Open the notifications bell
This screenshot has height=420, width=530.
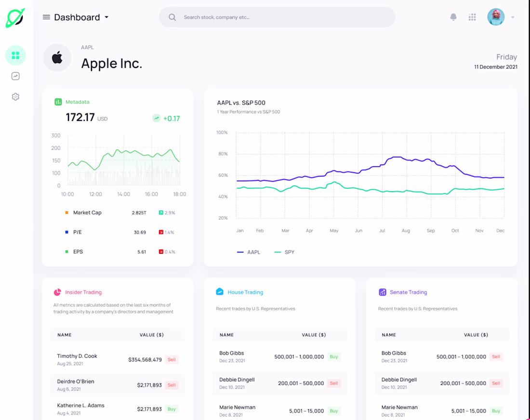click(453, 17)
